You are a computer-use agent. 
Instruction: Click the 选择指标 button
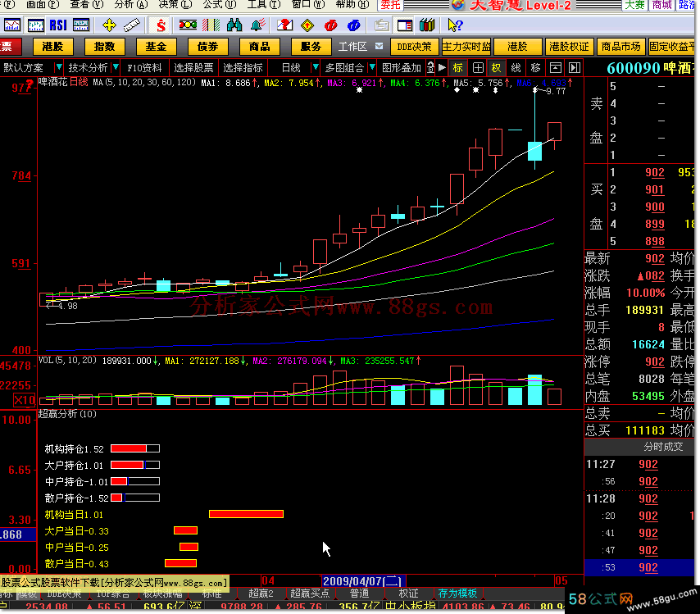tap(243, 68)
